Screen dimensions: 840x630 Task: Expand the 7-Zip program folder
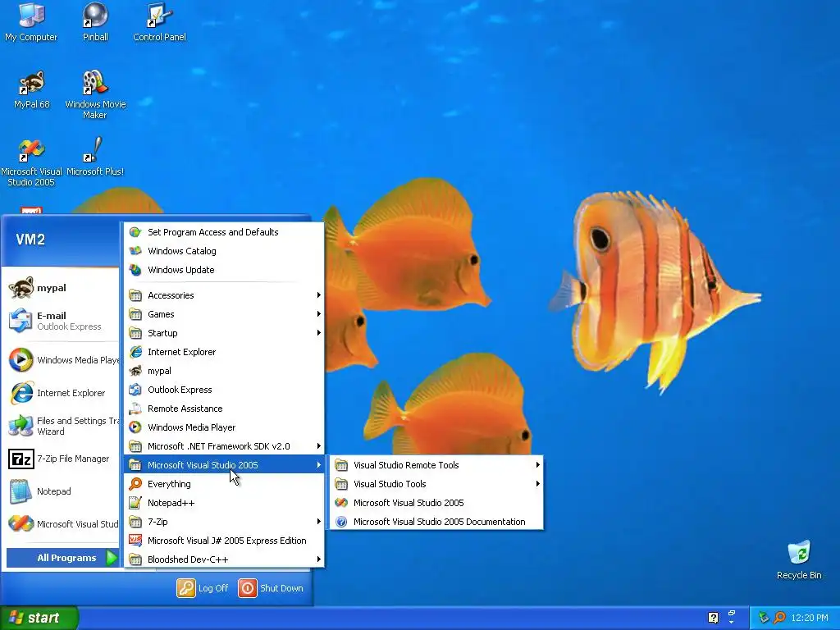[x=224, y=521]
